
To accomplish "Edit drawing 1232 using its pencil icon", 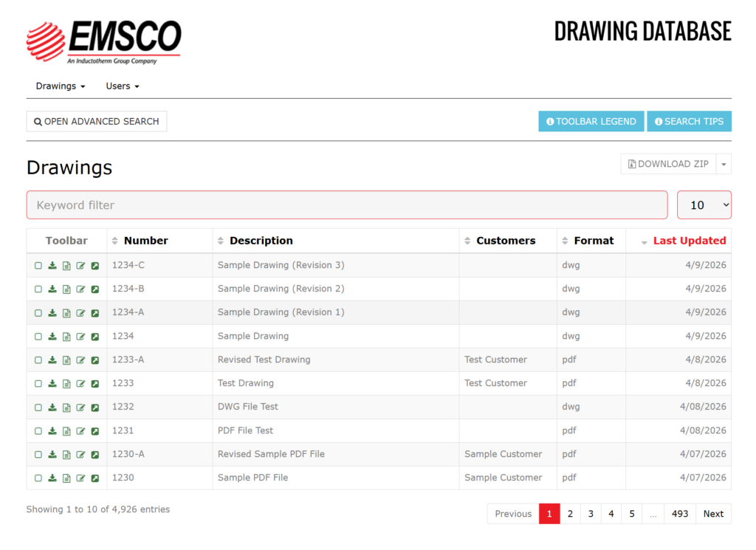I will (x=80, y=408).
